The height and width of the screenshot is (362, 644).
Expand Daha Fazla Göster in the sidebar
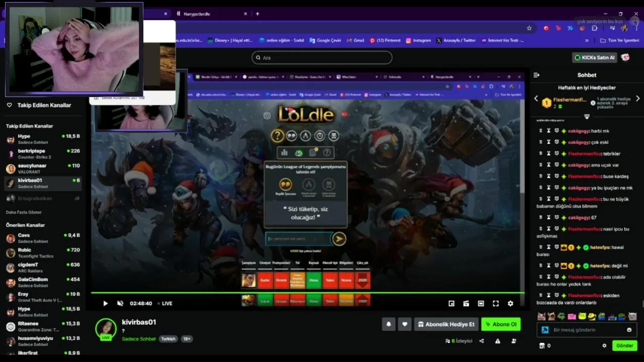coord(24,212)
